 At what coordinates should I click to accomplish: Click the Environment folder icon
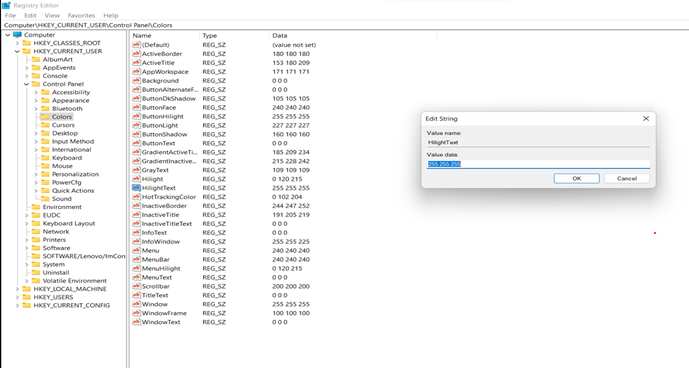[36, 207]
